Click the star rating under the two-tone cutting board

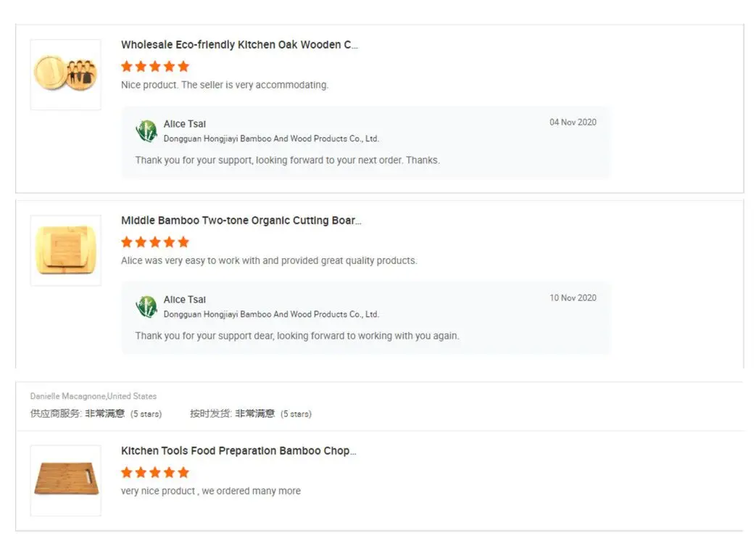click(155, 242)
